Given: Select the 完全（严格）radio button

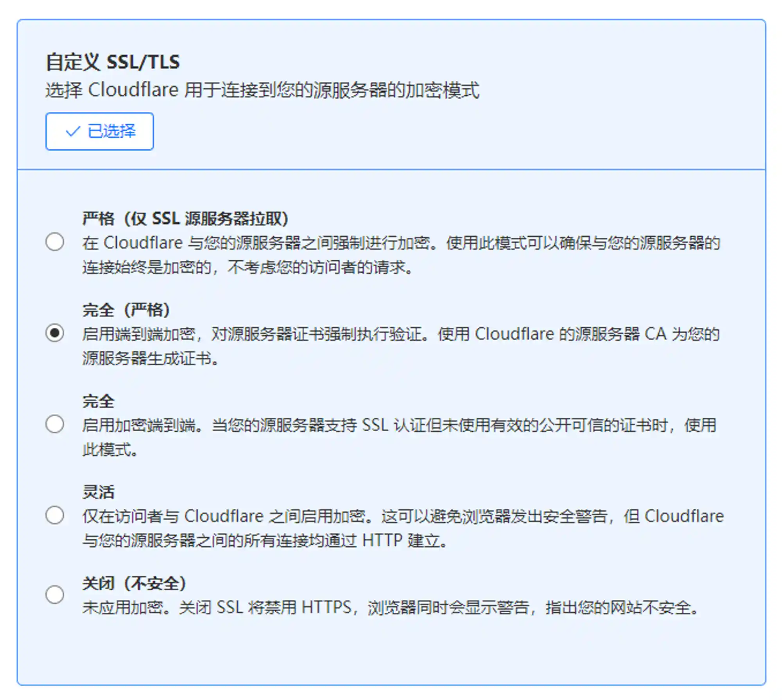Looking at the screenshot, I should pyautogui.click(x=55, y=333).
